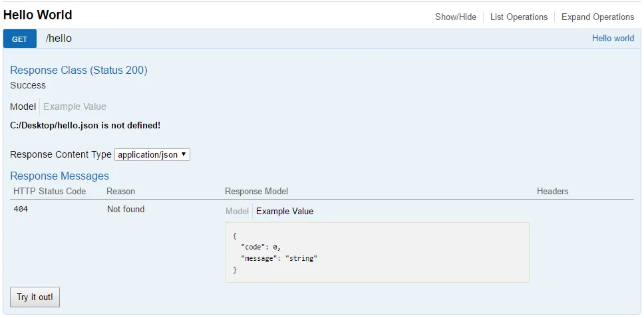
Task: Click the Response Messages heading
Action: [59, 176]
